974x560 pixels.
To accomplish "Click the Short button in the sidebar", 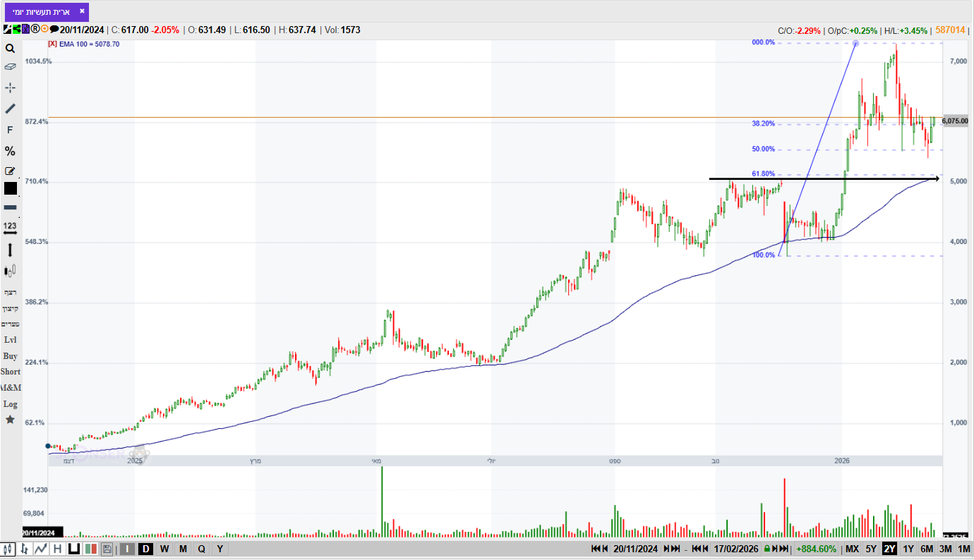I will pos(10,372).
